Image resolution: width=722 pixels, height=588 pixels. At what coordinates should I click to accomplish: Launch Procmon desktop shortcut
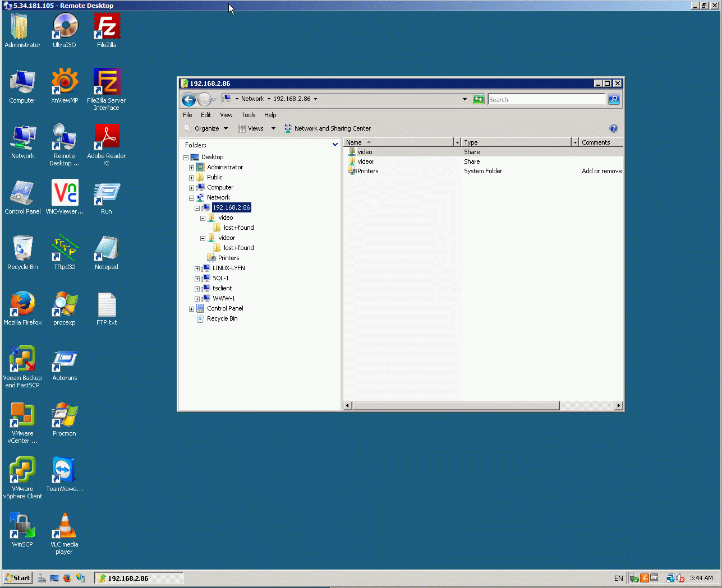(x=65, y=419)
